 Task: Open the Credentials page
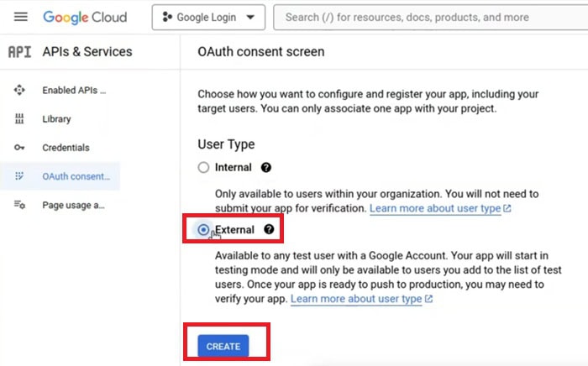click(x=66, y=148)
